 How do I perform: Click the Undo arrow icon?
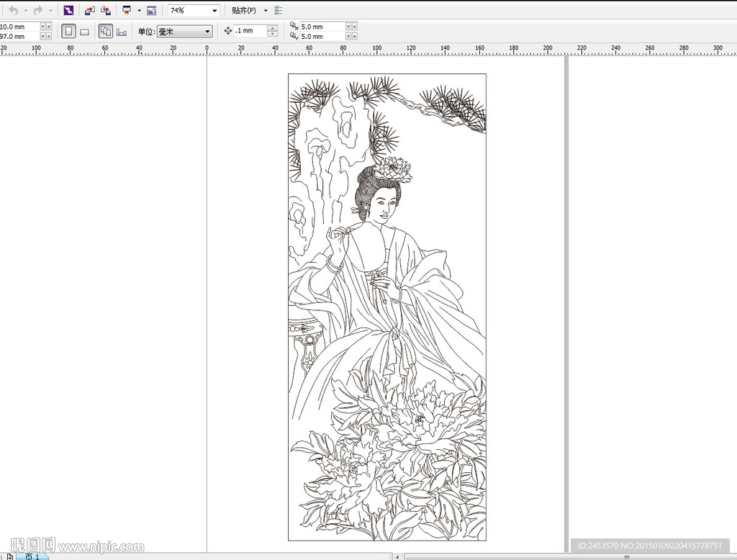14,10
